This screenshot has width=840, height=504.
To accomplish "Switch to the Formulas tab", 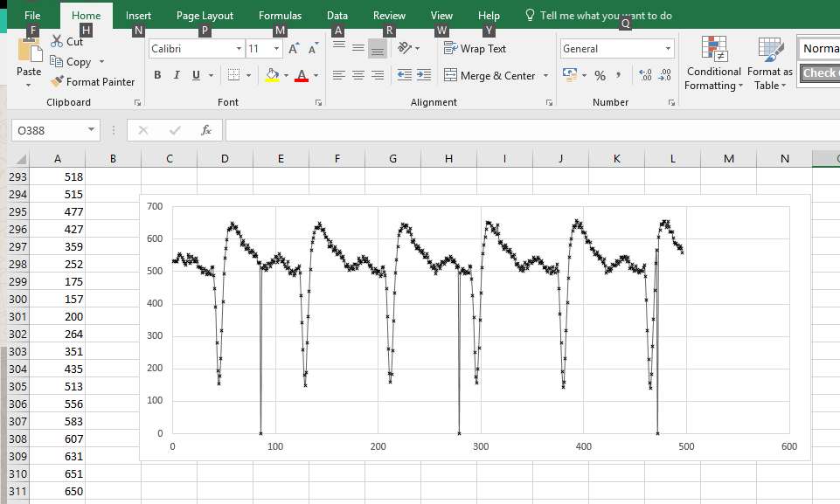I will 280,15.
